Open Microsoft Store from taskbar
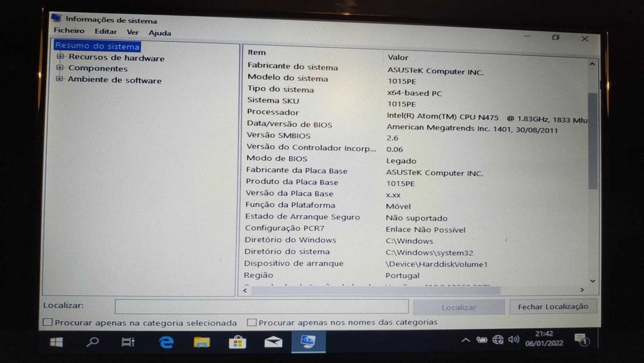 click(x=238, y=342)
